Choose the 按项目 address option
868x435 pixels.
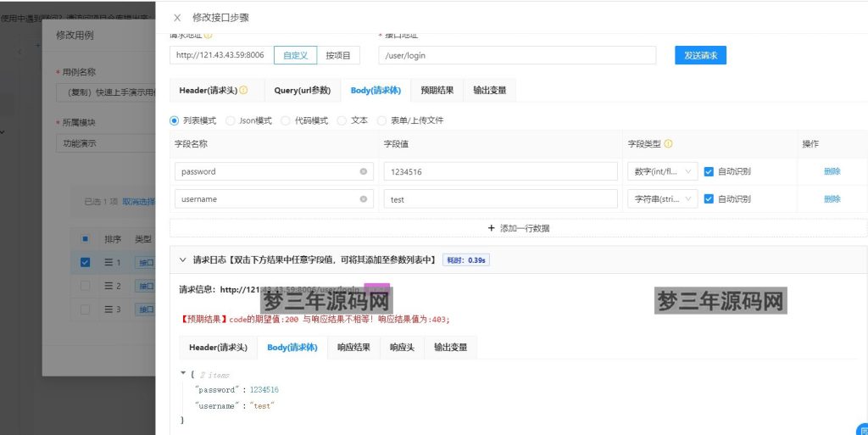[x=338, y=55]
